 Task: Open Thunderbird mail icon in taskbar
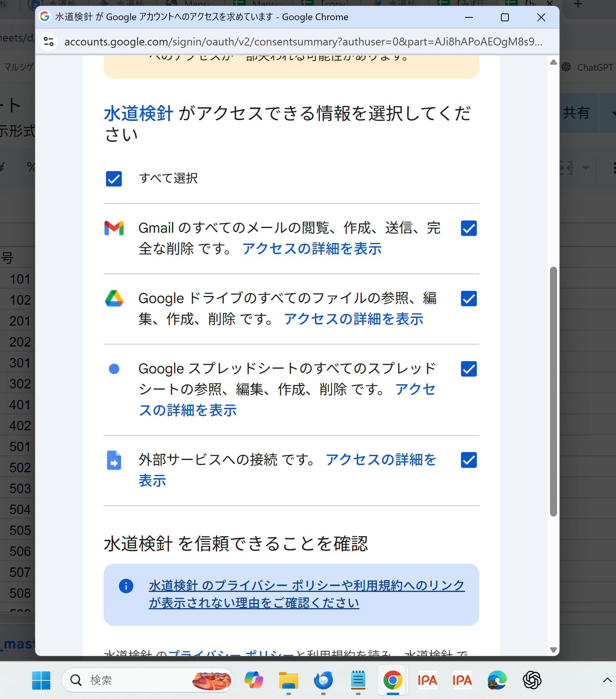tap(323, 680)
